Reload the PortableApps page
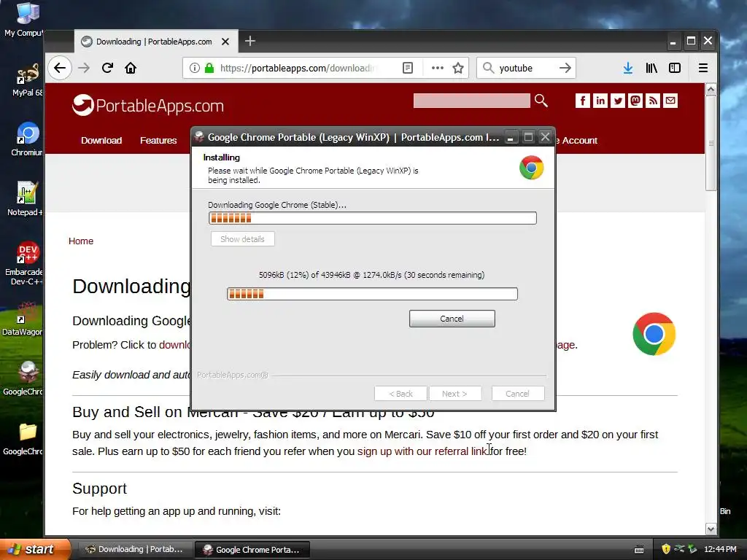 [x=108, y=68]
